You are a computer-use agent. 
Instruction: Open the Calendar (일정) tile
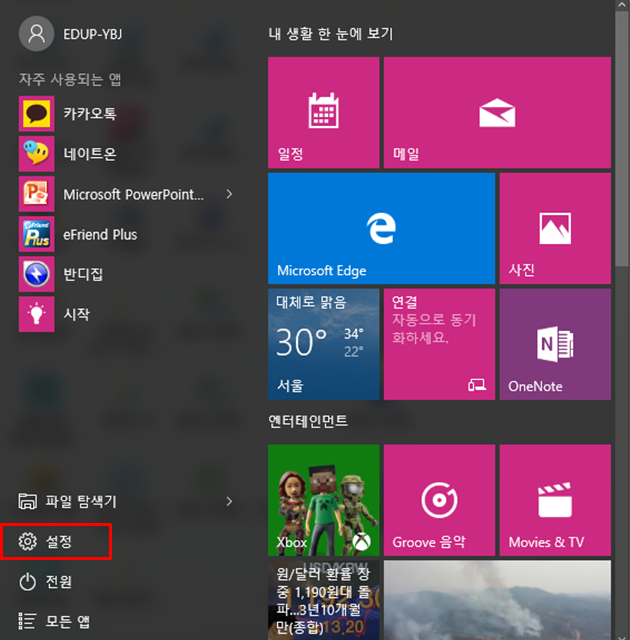coord(324,113)
